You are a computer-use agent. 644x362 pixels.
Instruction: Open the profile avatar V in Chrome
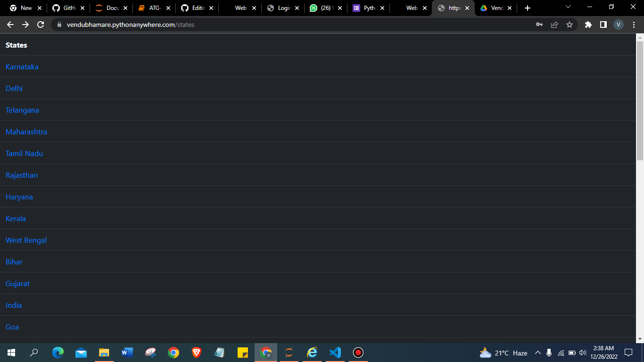pos(618,24)
